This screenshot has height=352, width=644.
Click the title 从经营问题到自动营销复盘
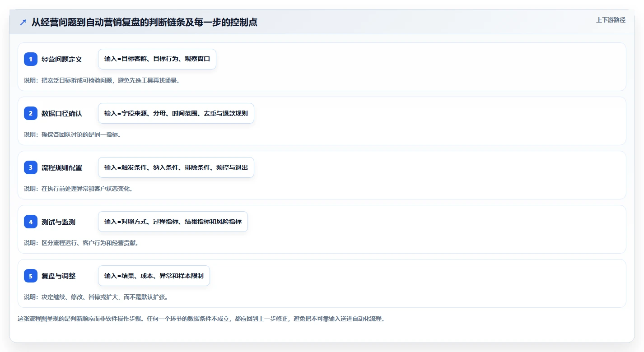point(145,22)
